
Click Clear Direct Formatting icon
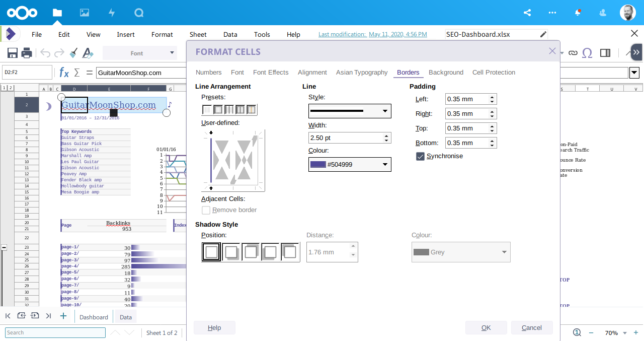pos(88,53)
